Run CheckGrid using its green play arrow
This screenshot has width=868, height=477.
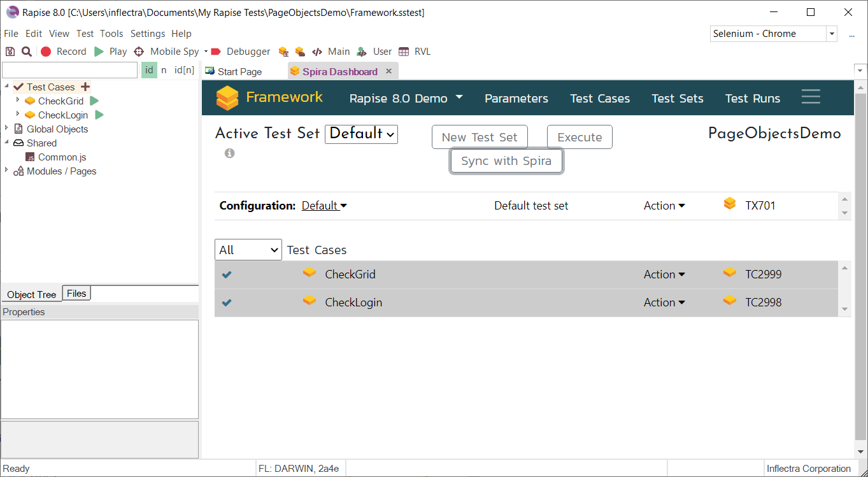[94, 101]
